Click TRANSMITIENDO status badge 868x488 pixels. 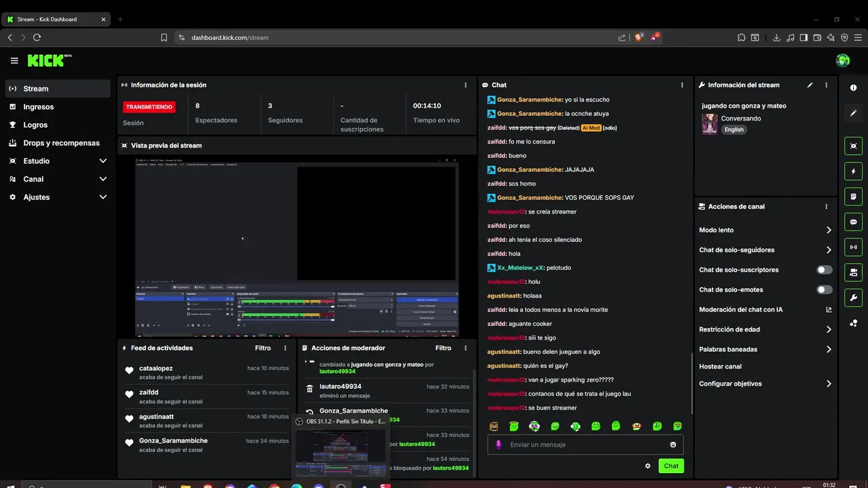click(x=149, y=107)
